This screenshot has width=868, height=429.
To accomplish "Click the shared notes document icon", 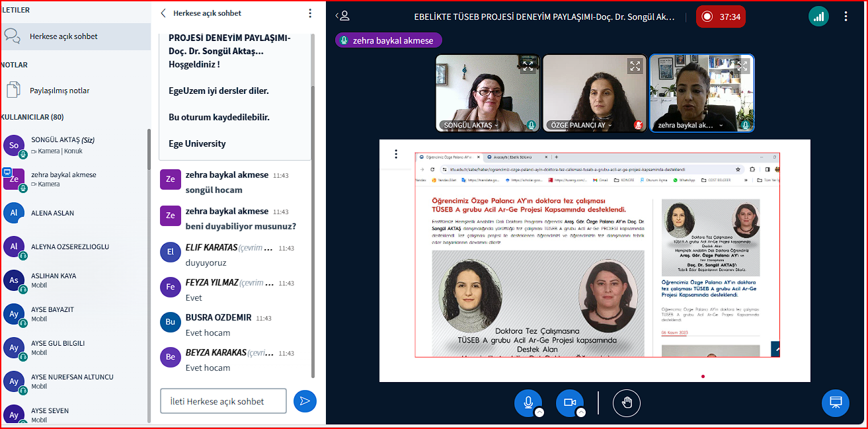I will pyautogui.click(x=13, y=90).
